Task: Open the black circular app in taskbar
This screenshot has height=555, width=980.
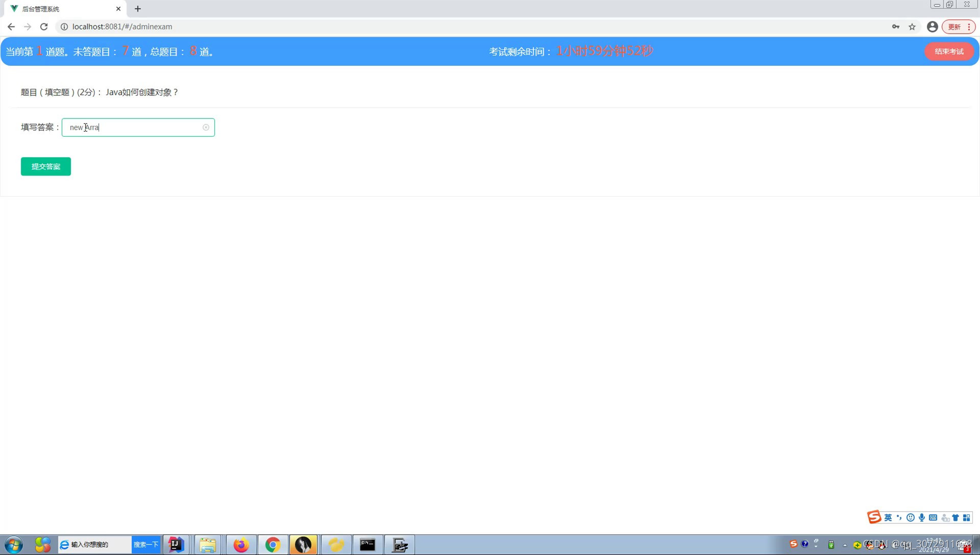Action: tap(303, 545)
